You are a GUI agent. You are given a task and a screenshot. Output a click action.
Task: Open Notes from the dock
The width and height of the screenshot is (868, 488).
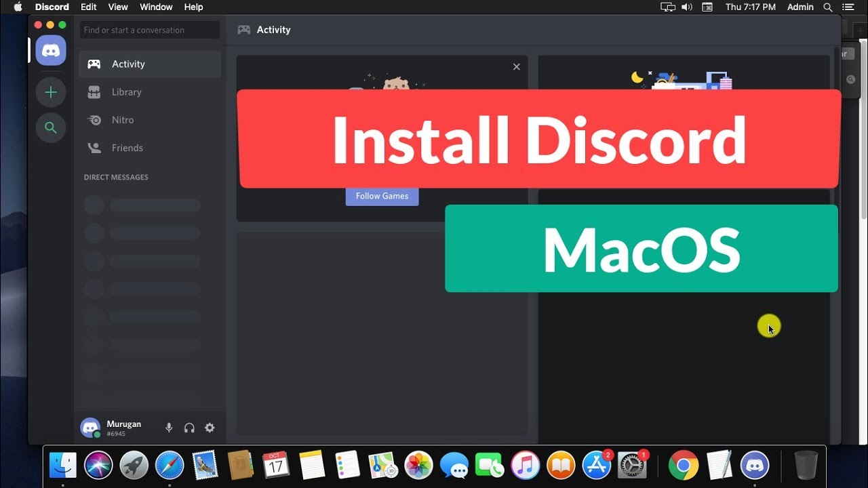click(x=312, y=466)
